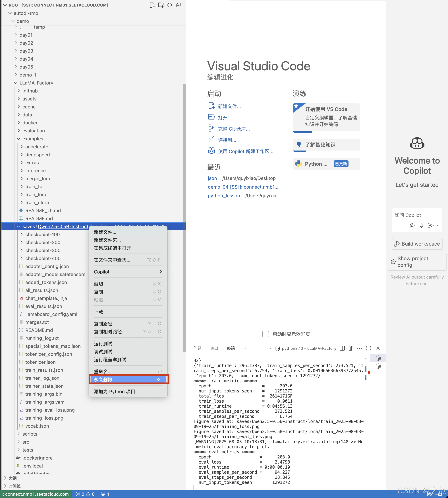Refresh the explorer file tree
The image size is (448, 498).
pyautogui.click(x=170, y=5)
